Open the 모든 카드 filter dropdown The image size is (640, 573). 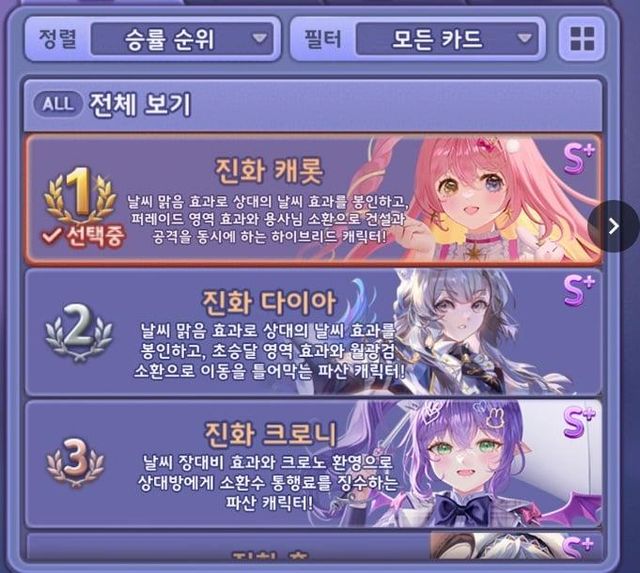pos(447,39)
